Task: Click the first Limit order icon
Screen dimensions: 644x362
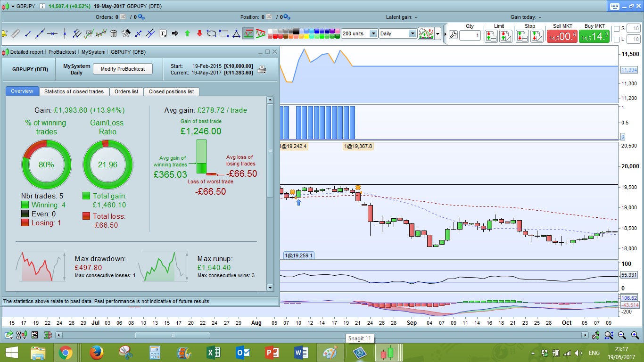Action: tap(491, 36)
